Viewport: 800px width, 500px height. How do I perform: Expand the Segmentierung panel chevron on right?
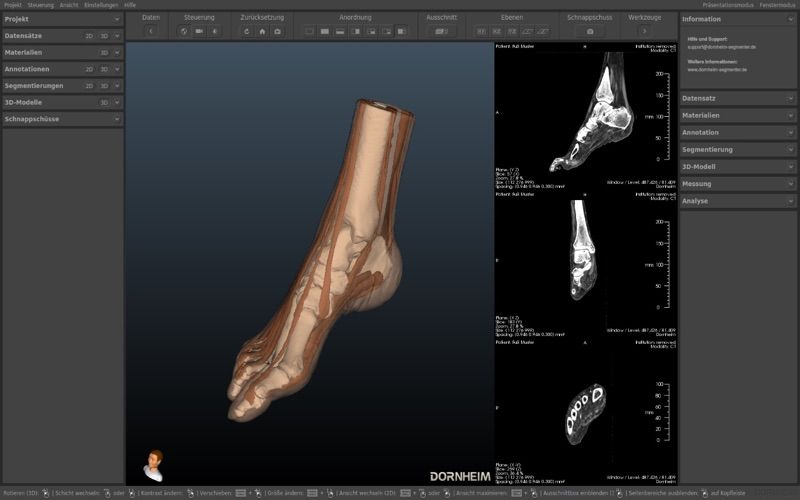[x=790, y=149]
